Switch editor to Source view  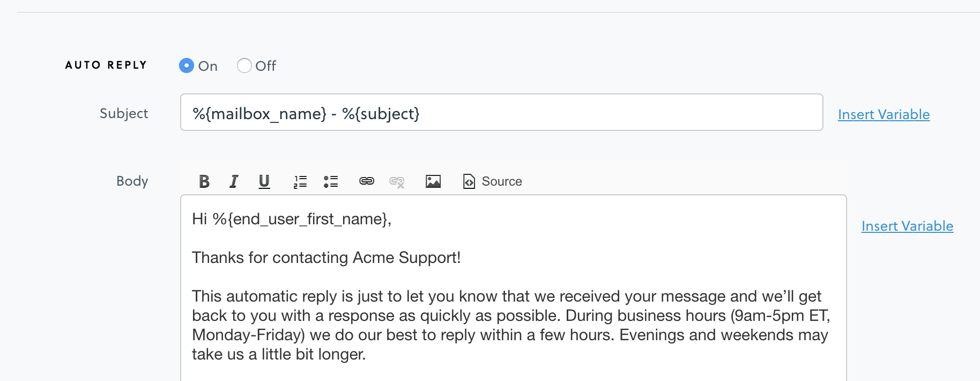pyautogui.click(x=493, y=181)
